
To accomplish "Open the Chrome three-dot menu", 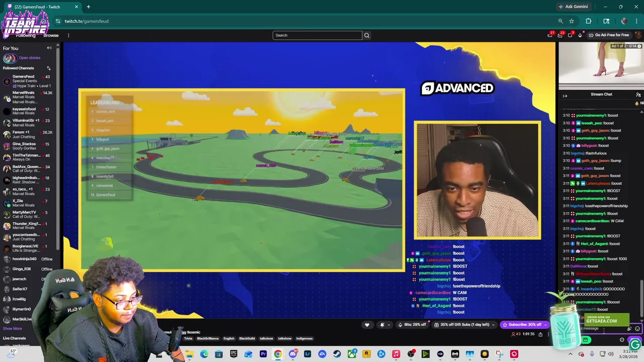I will pos(637,21).
